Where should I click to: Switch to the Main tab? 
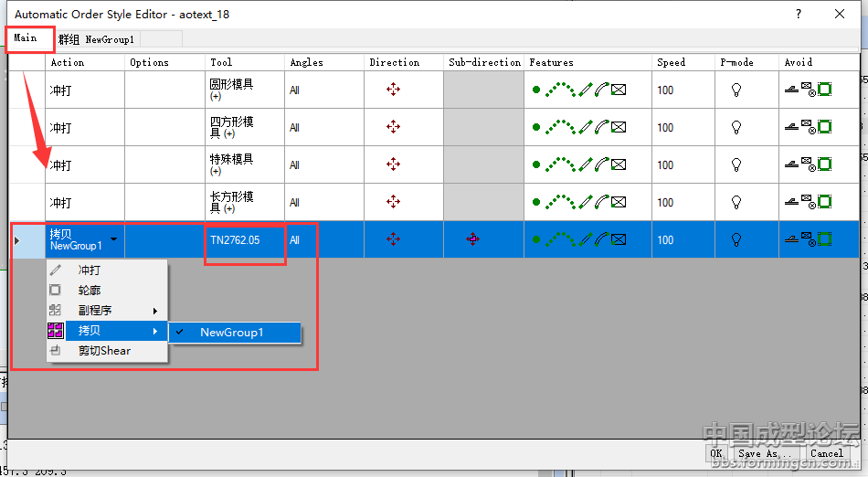click(26, 38)
